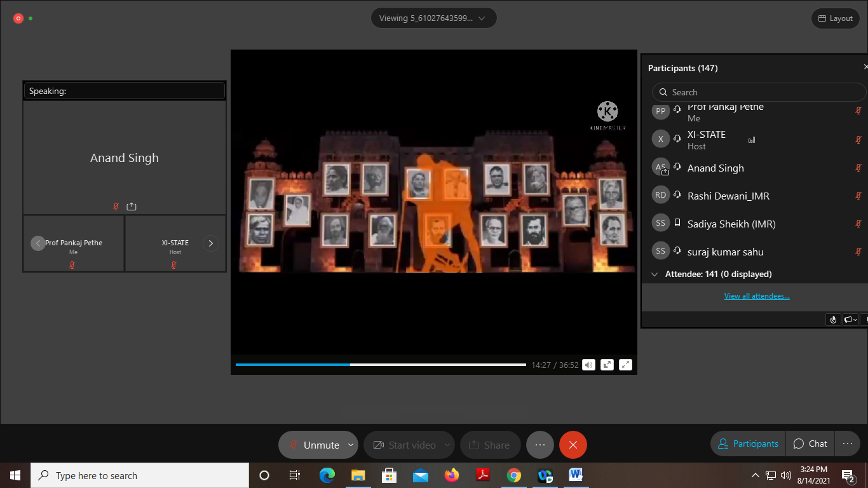
Task: Click XI-STATE's signal bars icon
Action: (x=752, y=140)
